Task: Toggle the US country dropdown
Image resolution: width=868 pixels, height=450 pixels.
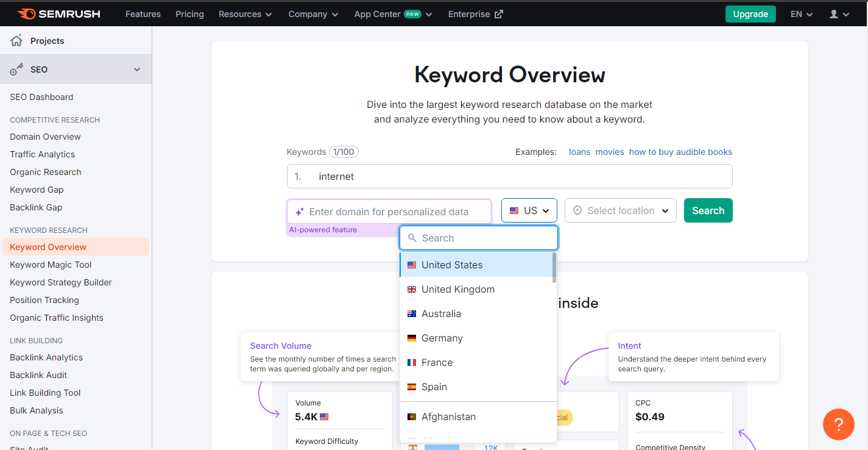Action: 529,210
